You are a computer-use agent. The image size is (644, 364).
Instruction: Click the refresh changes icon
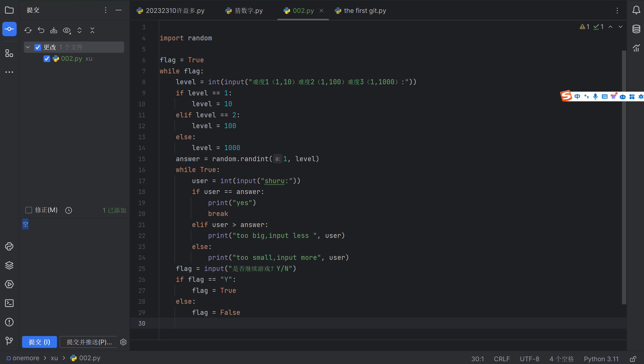(x=28, y=31)
